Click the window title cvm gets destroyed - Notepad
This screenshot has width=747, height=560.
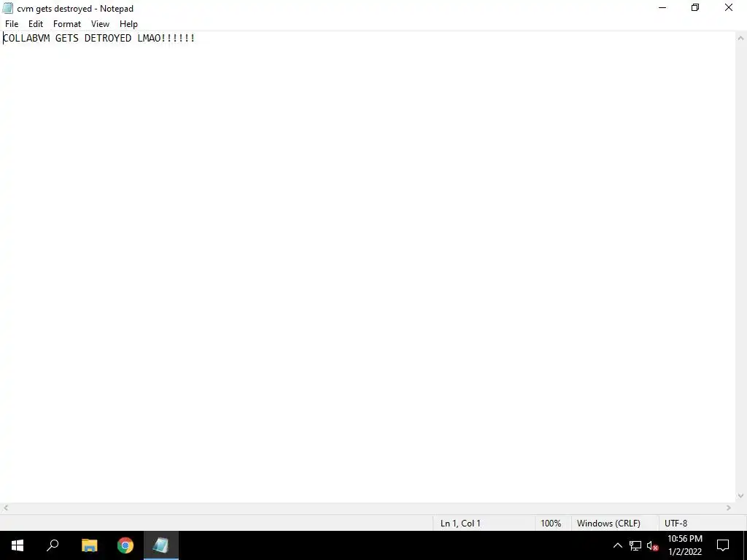(x=75, y=9)
